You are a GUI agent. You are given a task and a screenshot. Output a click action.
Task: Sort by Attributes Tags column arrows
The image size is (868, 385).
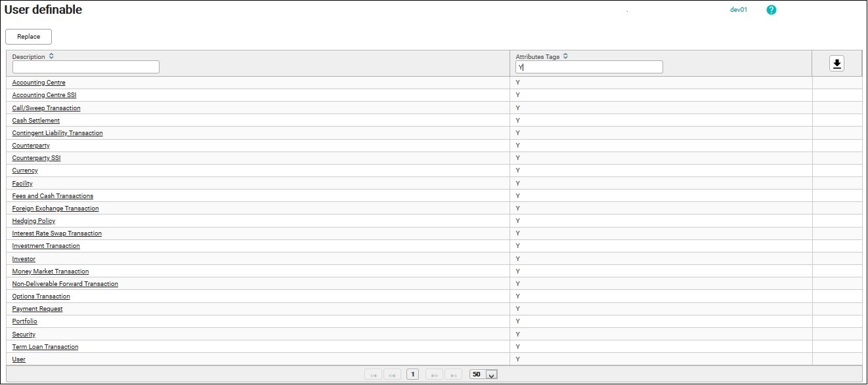coord(565,56)
